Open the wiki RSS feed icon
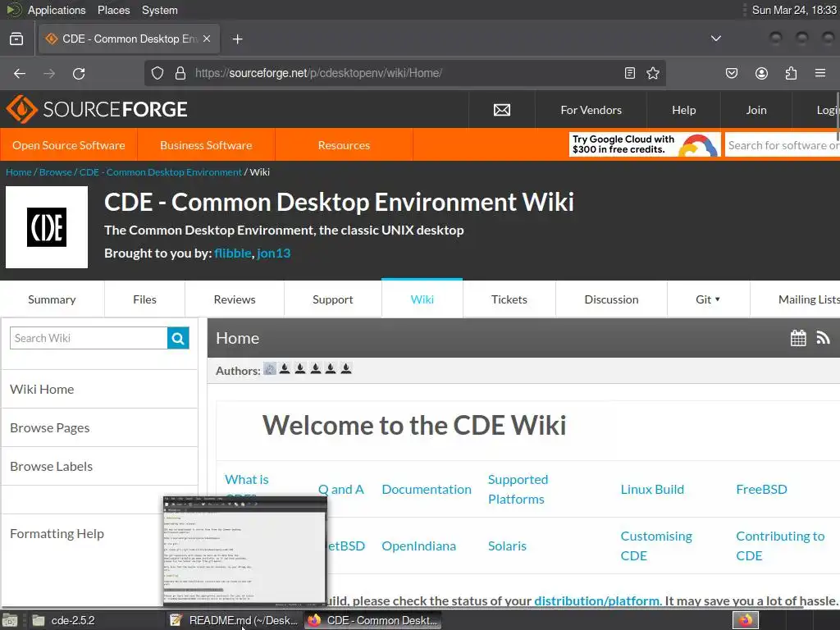The height and width of the screenshot is (630, 840). [823, 337]
